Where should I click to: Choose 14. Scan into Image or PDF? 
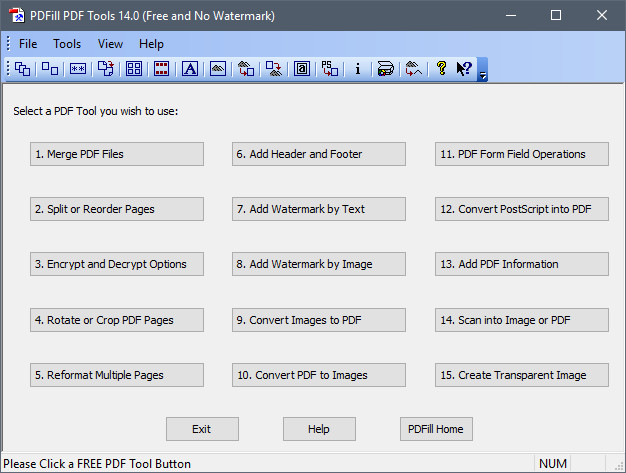(522, 320)
